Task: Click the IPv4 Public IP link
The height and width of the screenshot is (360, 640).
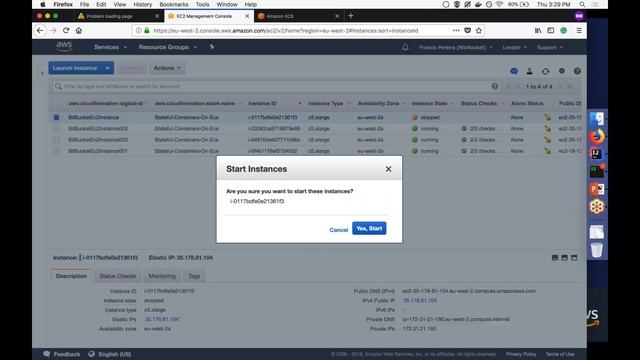Action: [x=420, y=300]
